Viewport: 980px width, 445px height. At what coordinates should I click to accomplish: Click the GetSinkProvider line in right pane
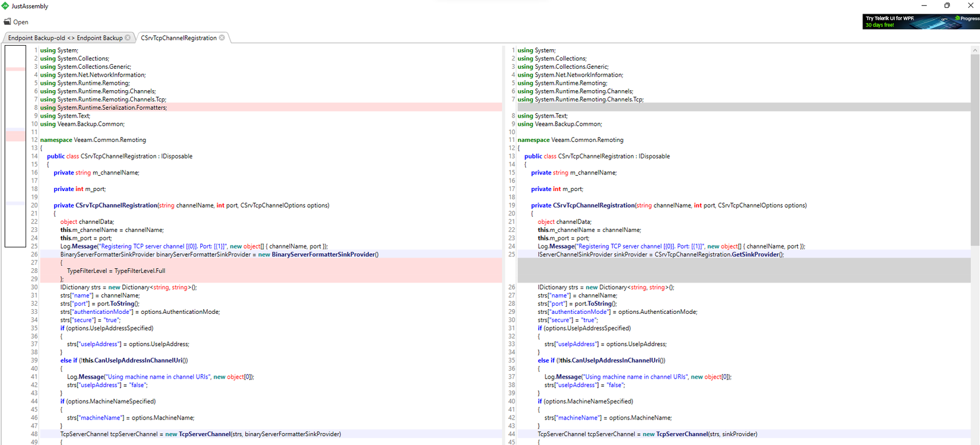[660, 255]
